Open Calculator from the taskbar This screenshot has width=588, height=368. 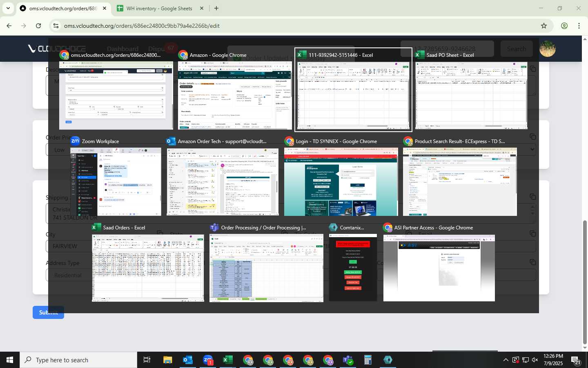(x=368, y=360)
